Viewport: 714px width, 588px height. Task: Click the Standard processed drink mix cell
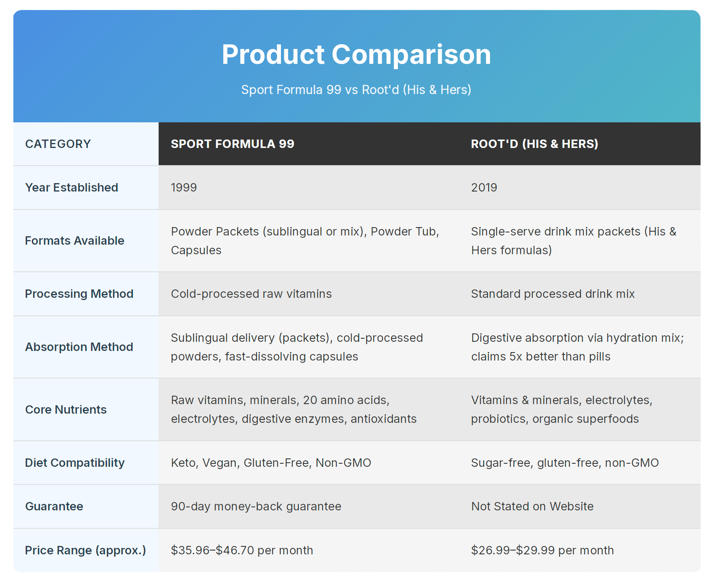point(553,294)
